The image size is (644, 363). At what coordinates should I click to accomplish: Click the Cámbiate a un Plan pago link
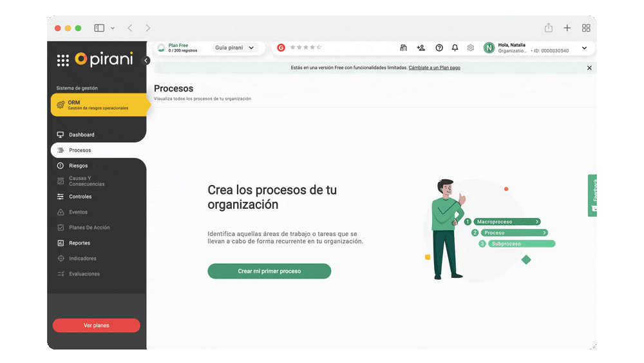click(434, 68)
